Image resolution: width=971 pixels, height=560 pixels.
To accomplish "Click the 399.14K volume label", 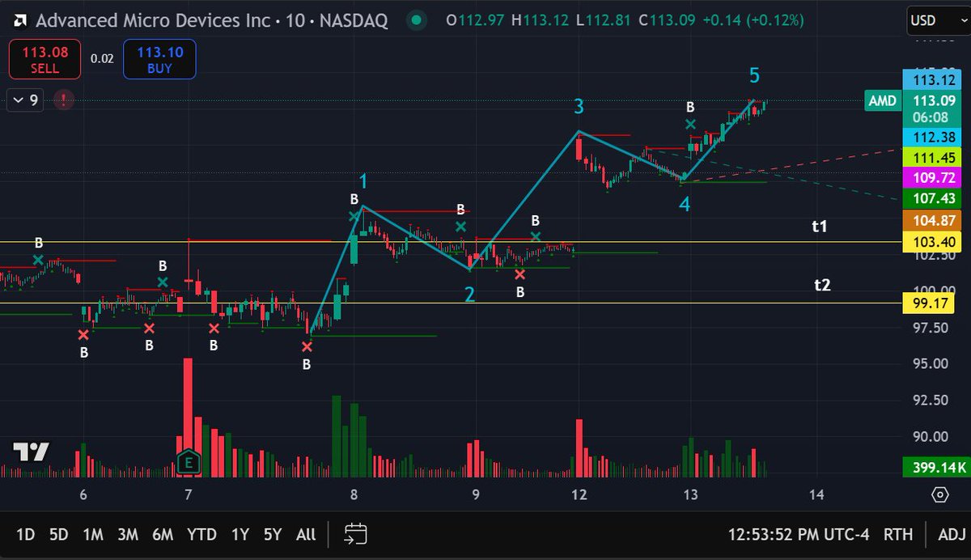I will (935, 466).
